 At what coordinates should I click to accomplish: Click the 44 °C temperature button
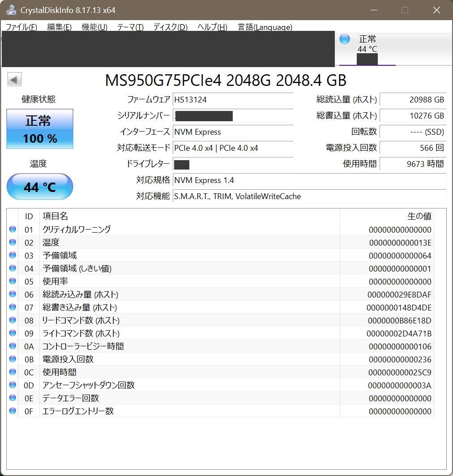coord(39,187)
